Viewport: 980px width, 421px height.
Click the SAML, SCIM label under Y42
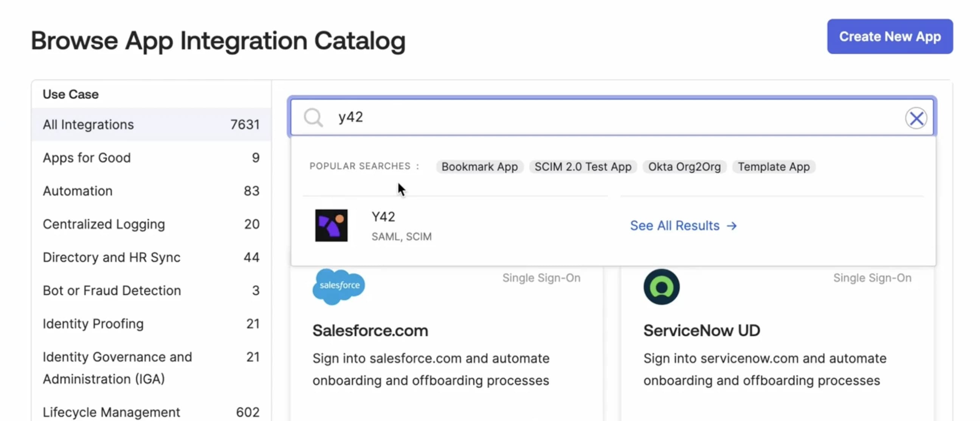402,237
